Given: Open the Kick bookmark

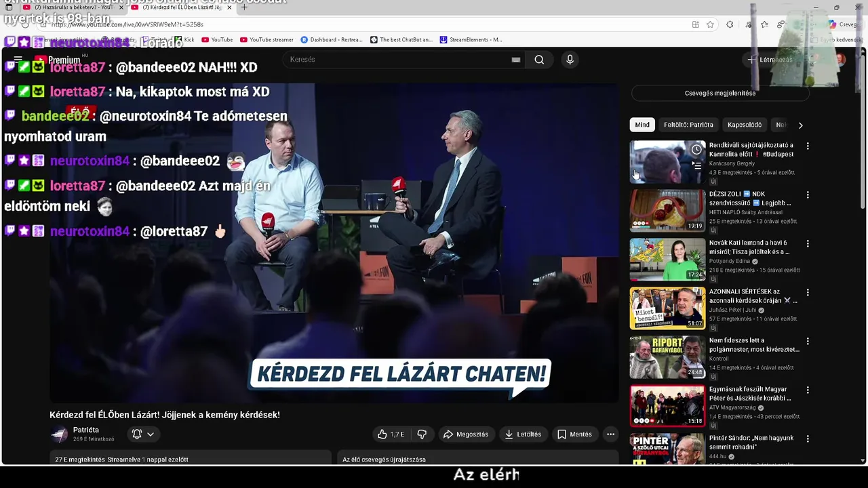Looking at the screenshot, I should pos(184,40).
